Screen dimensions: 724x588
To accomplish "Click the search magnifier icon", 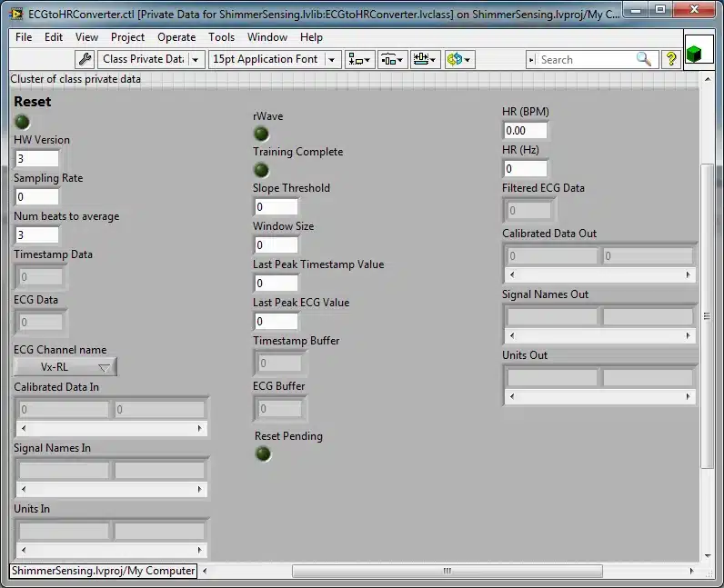I will tap(644, 60).
